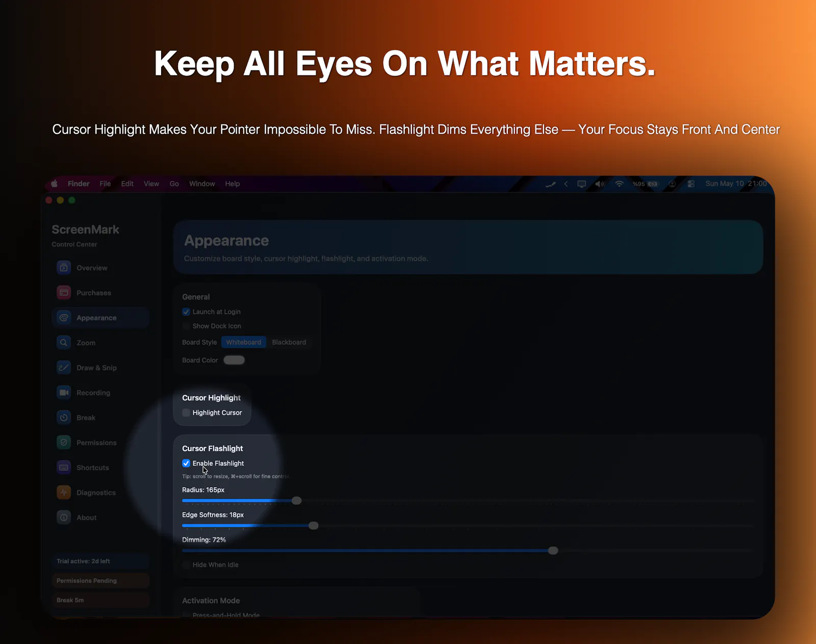Open the display icon in menu bar
Viewport: 816px width, 644px height.
[582, 184]
